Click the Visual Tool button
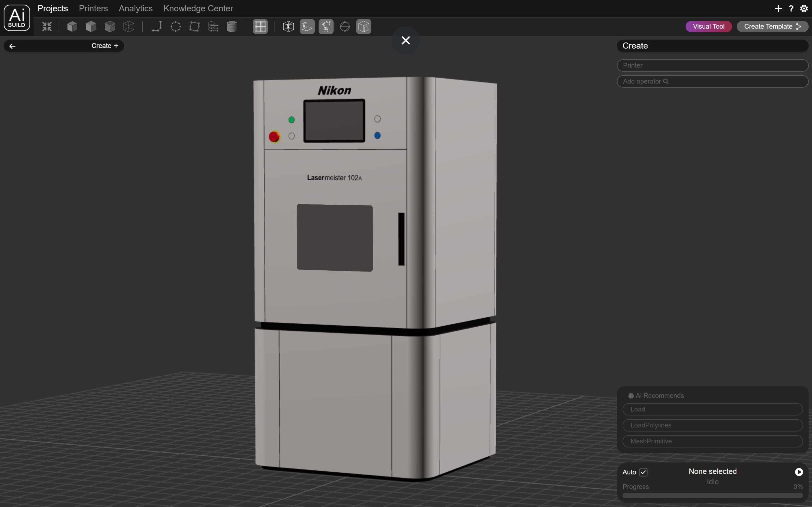The image size is (812, 507). [708, 26]
